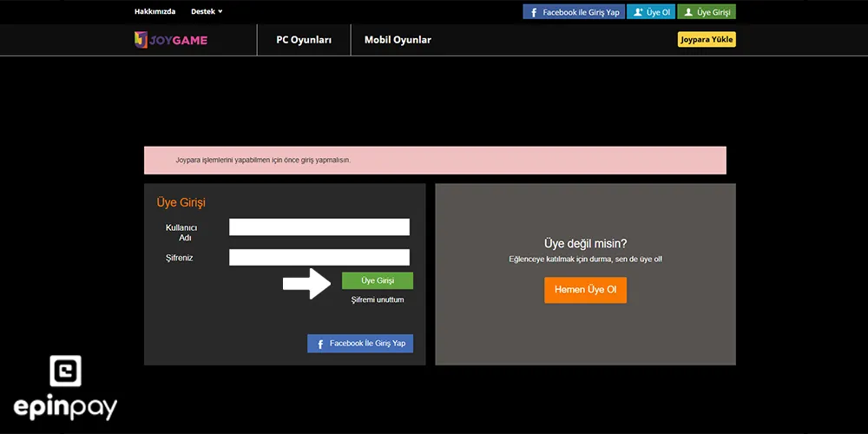868x434 pixels.
Task: Expand the Destek dropdown menu
Action: pos(207,11)
